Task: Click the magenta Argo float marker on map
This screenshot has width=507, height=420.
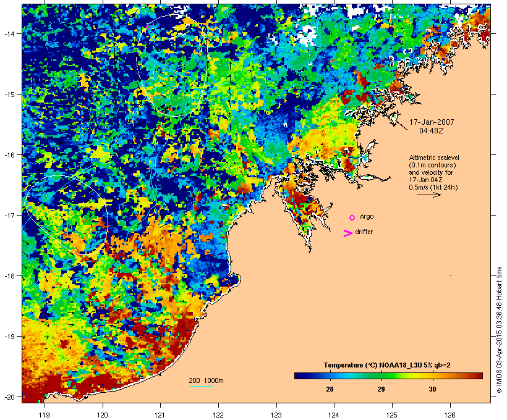Action: 148,27
